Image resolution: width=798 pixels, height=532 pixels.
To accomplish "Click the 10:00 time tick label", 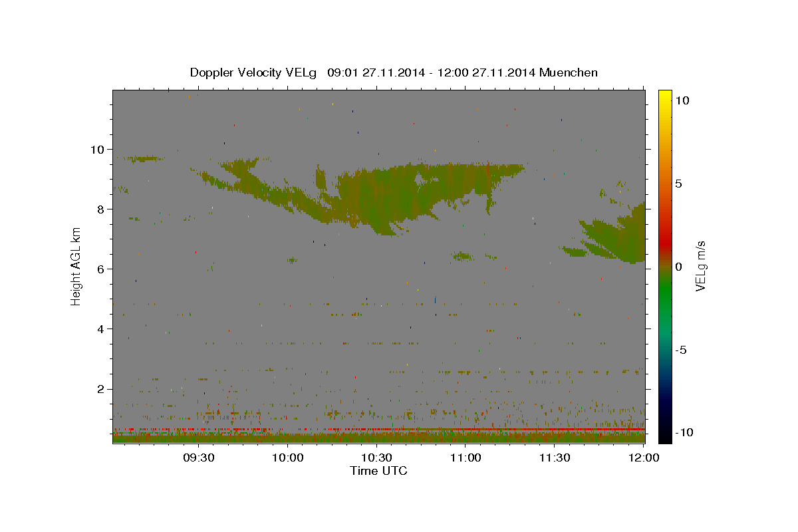I will (288, 458).
